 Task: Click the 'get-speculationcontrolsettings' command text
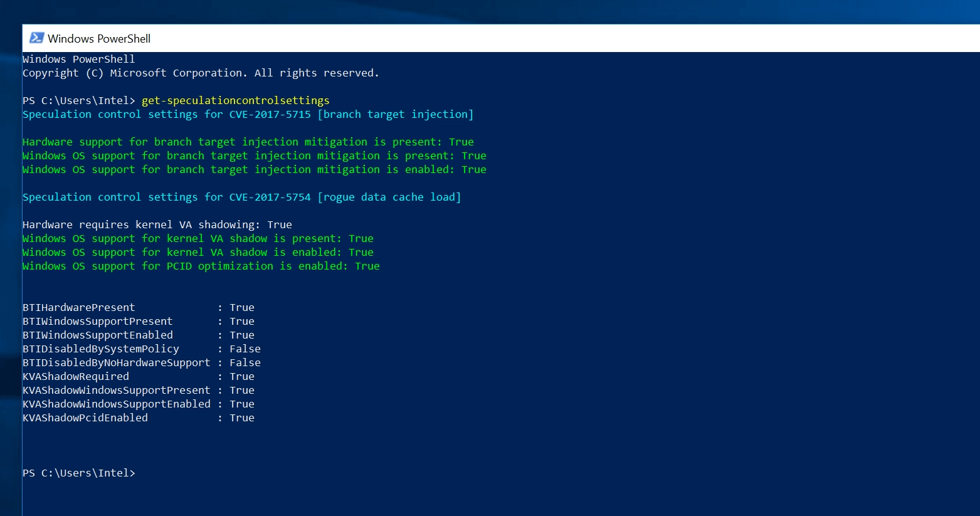coord(235,101)
